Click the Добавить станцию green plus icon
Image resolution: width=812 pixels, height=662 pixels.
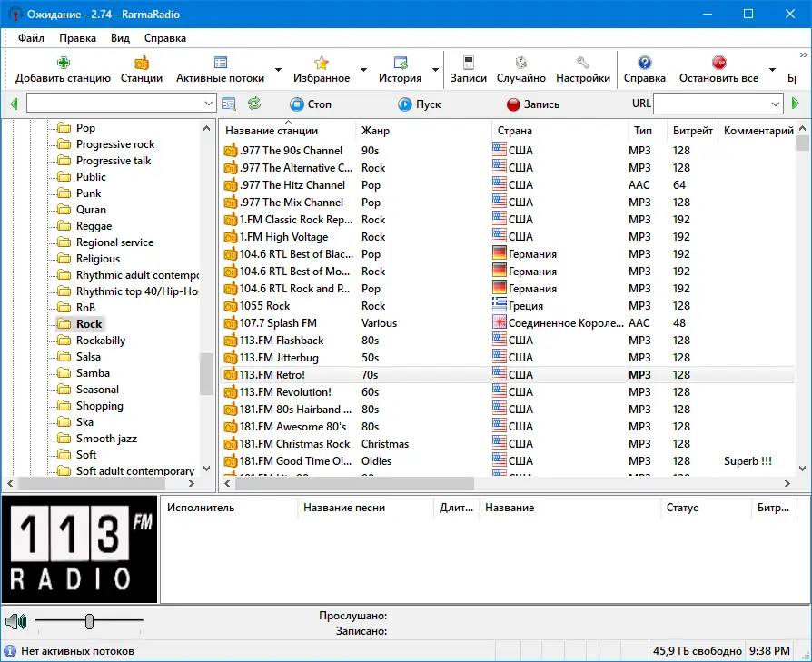(64, 60)
